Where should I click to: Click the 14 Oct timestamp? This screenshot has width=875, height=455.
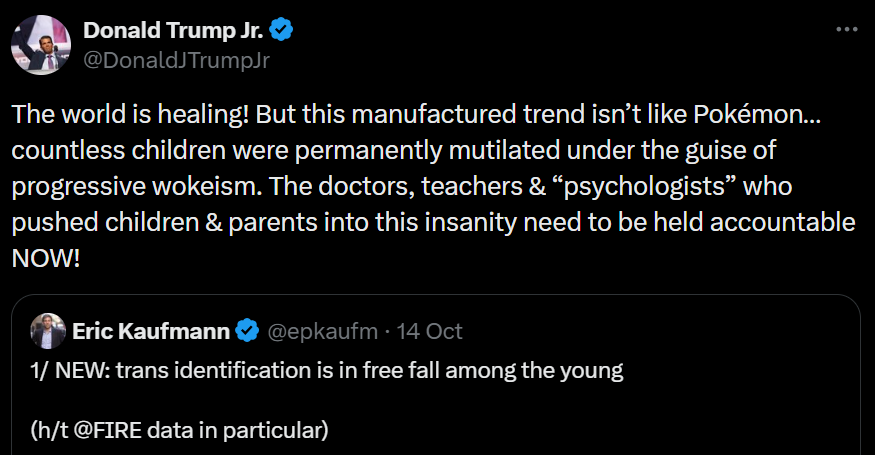click(x=430, y=330)
